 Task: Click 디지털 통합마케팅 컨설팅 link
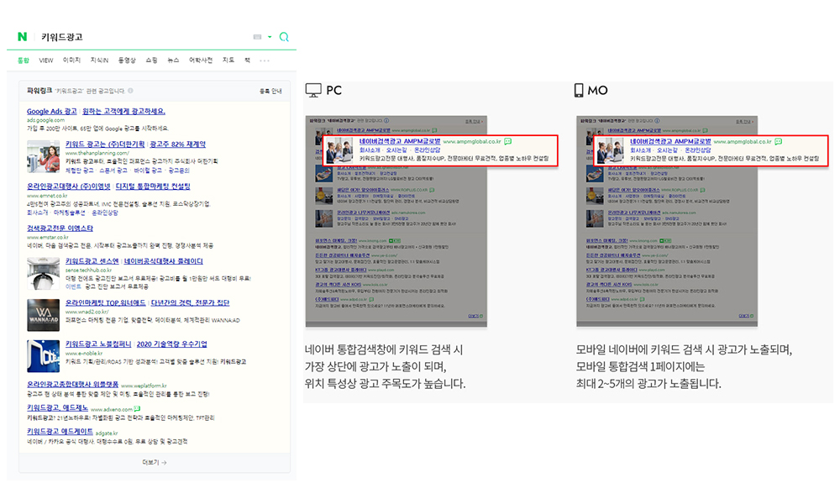pyautogui.click(x=153, y=186)
